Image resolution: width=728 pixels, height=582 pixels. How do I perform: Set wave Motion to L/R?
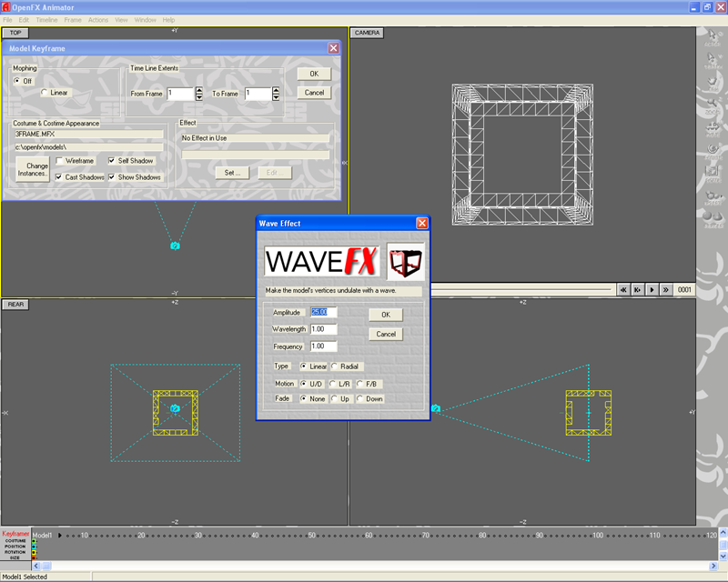332,384
